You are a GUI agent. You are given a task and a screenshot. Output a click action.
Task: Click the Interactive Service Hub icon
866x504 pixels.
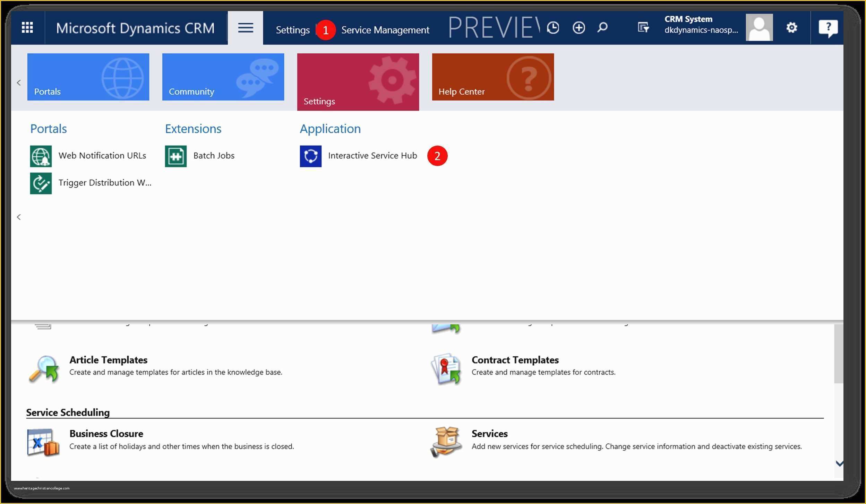[311, 156]
